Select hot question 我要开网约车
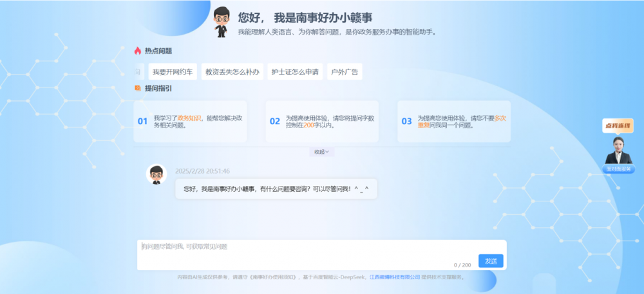 [x=173, y=72]
